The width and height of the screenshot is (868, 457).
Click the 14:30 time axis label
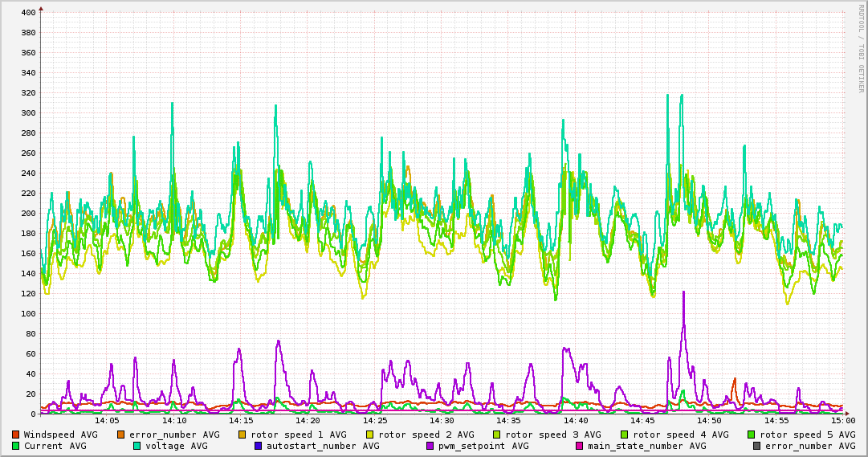click(x=442, y=421)
